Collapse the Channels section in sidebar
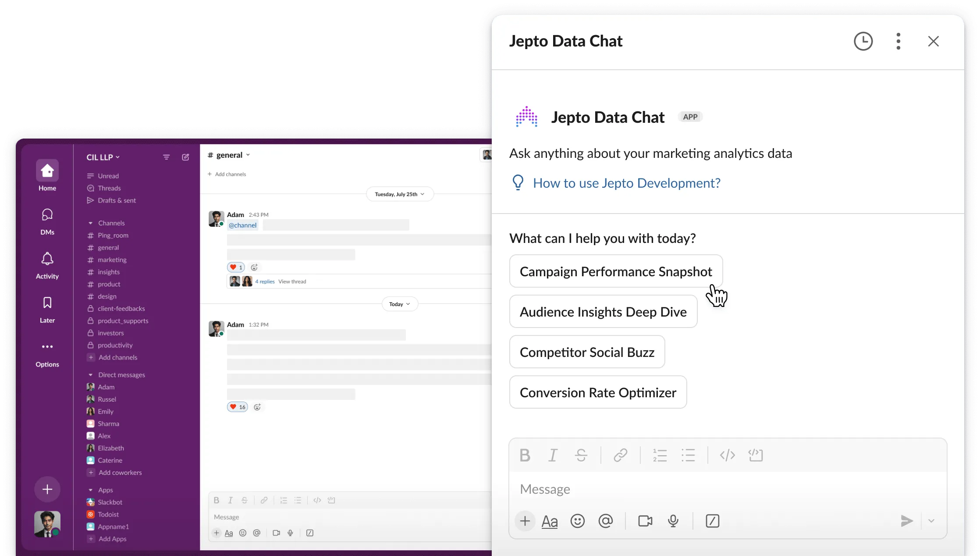Image resolution: width=980 pixels, height=556 pixels. coord(91,223)
